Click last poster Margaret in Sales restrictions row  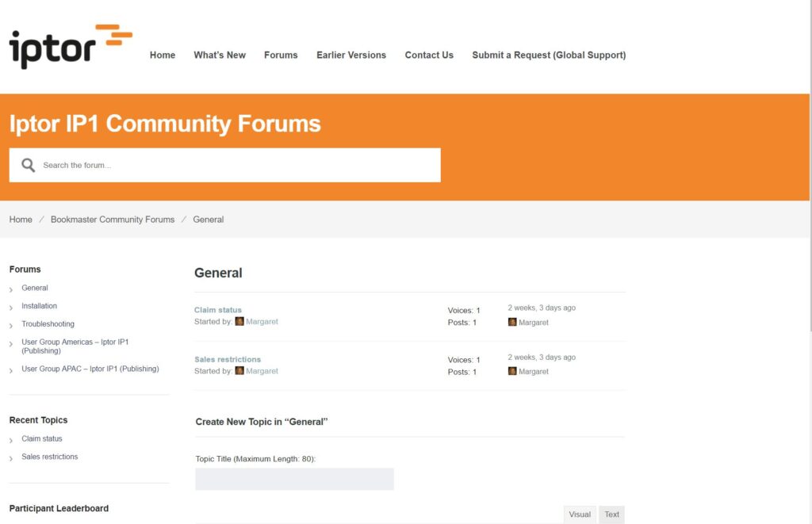[x=534, y=372]
